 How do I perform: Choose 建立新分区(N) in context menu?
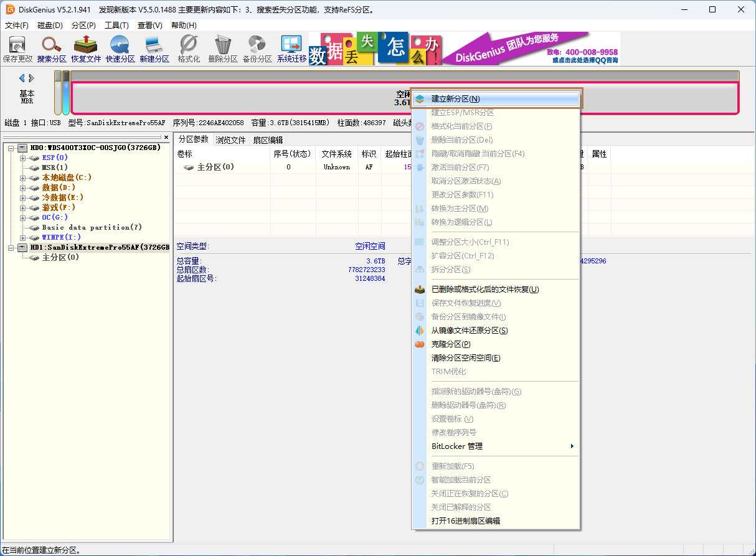(496, 98)
